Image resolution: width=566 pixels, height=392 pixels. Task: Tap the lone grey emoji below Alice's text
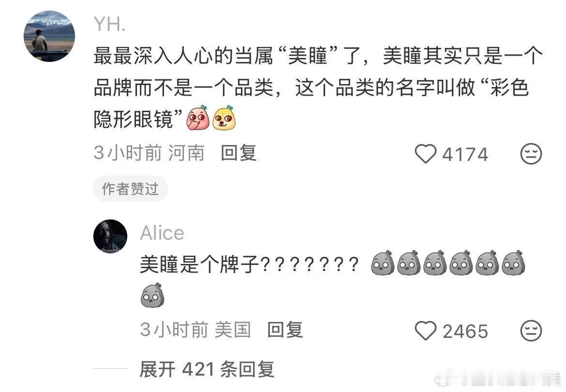152,295
